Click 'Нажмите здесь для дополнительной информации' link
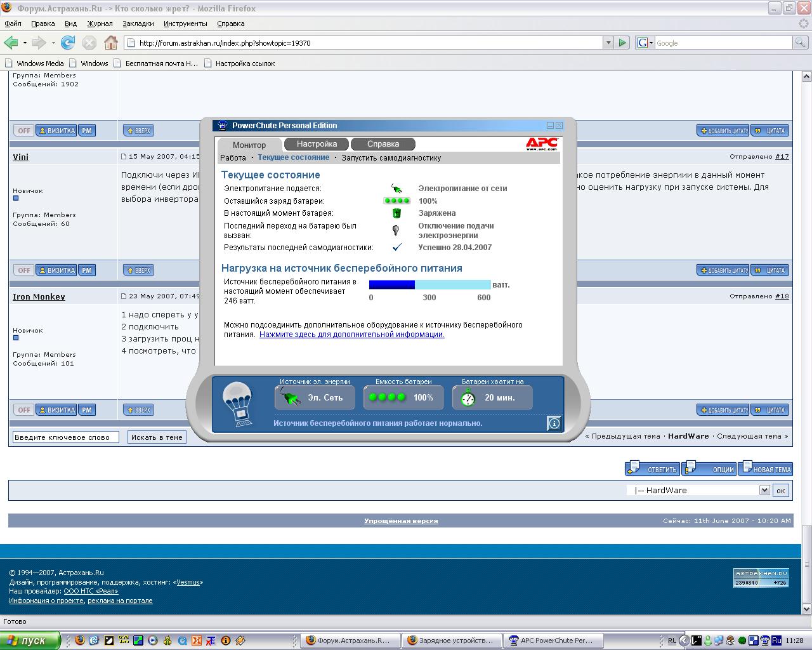812x650 pixels. click(x=352, y=334)
